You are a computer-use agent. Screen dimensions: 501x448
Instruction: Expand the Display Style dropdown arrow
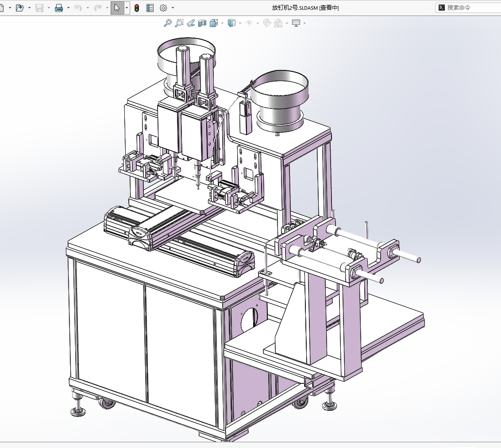click(x=240, y=23)
